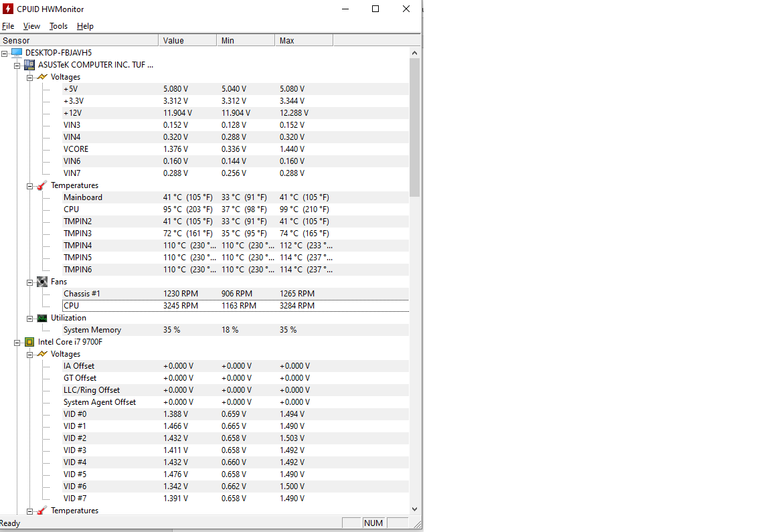The height and width of the screenshot is (532, 771).
Task: Click the Value column header
Action: [187, 40]
